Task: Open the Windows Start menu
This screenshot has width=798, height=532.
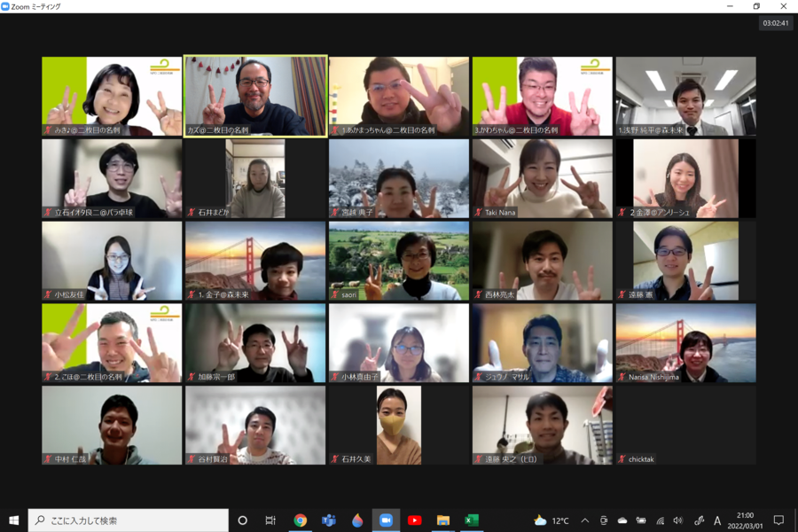Action: pos(13,520)
